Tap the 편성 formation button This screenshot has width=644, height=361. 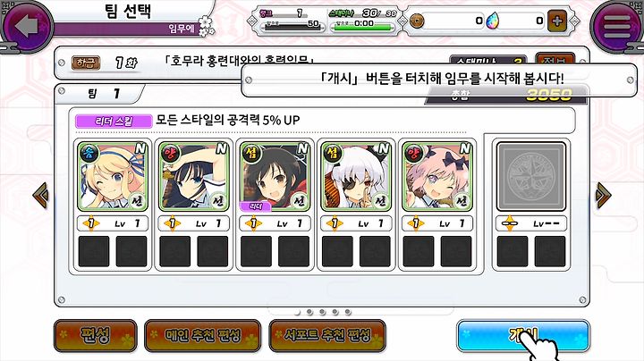(96, 336)
